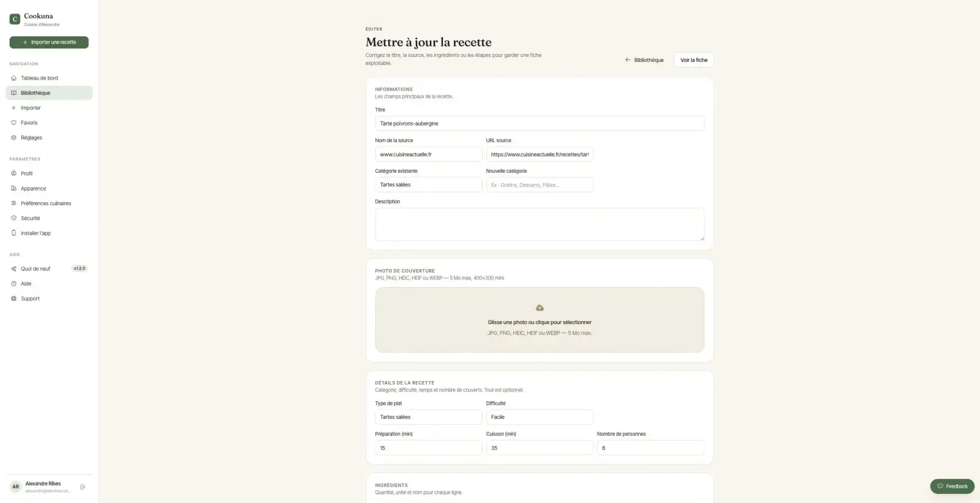The height and width of the screenshot is (503, 980).
Task: Open the Sécurité settings page
Action: click(49, 218)
